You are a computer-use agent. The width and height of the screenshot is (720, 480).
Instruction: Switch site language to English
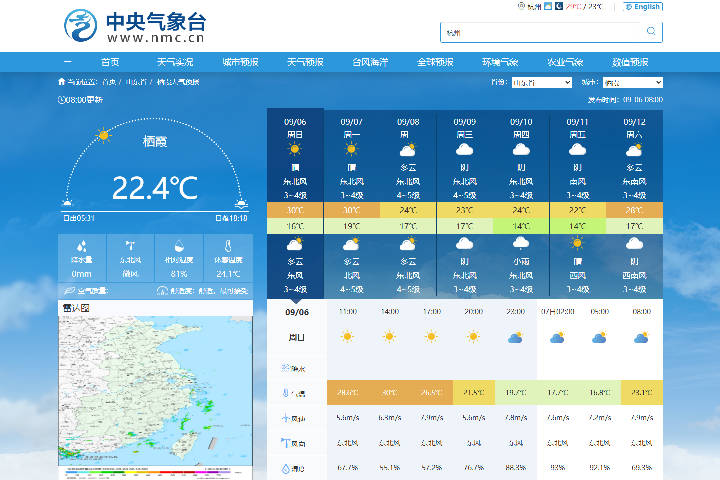tap(643, 7)
